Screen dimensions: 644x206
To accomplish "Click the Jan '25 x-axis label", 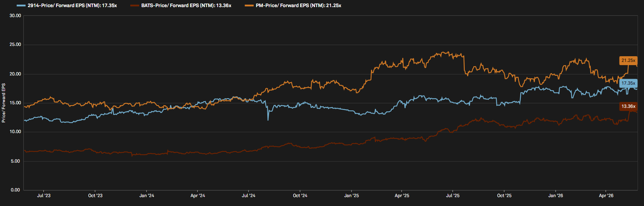I will (x=351, y=196).
